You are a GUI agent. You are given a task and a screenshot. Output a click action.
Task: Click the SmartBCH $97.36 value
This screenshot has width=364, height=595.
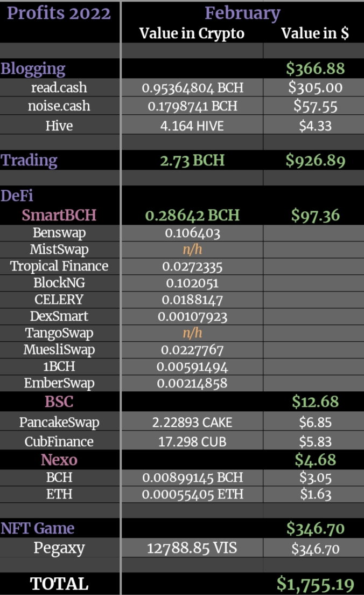(x=314, y=215)
